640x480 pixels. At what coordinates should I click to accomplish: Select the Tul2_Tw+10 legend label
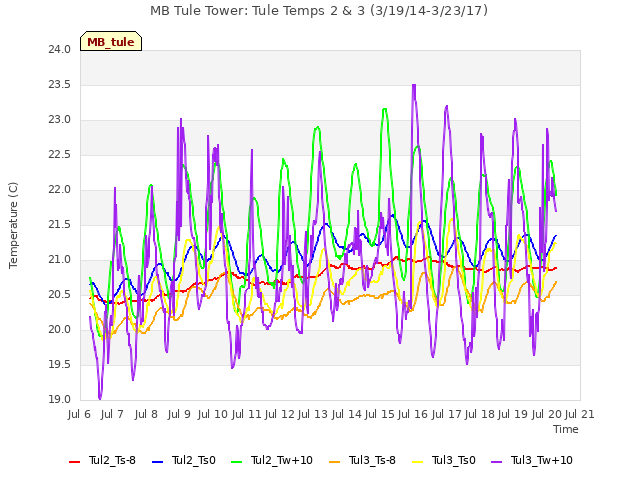(x=282, y=460)
